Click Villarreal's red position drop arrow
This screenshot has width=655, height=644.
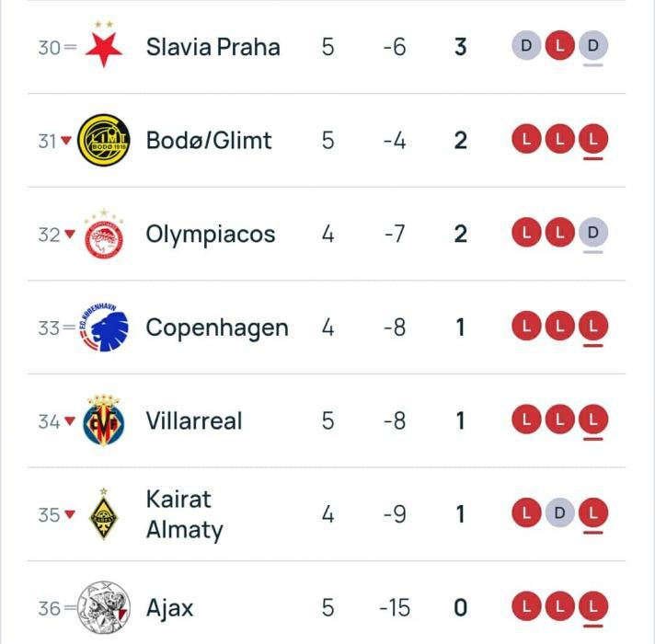click(67, 422)
